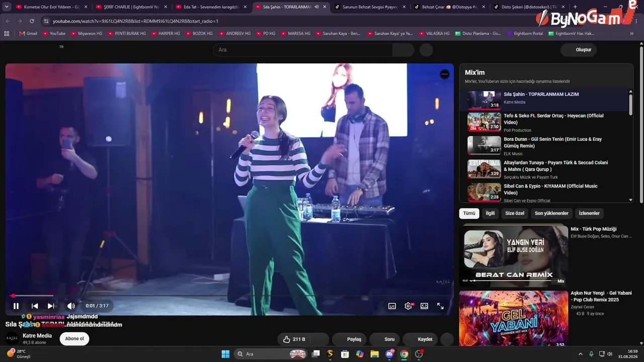Open Google Chrome from the taskbar

[404, 354]
